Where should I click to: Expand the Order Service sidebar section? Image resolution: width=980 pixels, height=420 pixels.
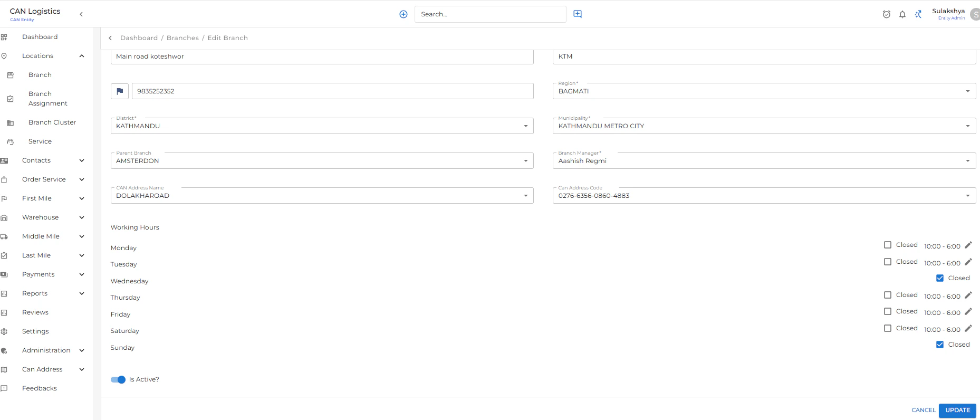[82, 179]
